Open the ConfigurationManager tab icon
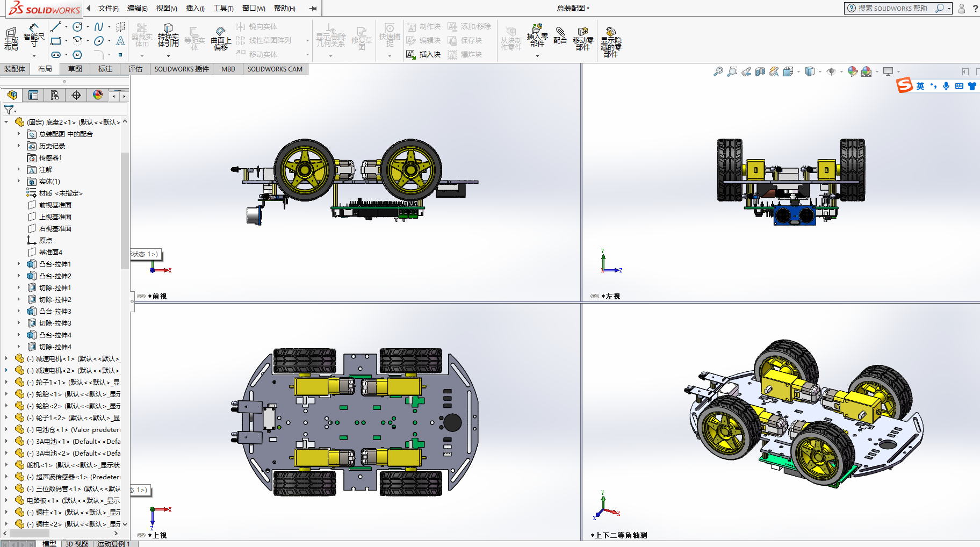Image resolution: width=980 pixels, height=547 pixels. (x=55, y=95)
